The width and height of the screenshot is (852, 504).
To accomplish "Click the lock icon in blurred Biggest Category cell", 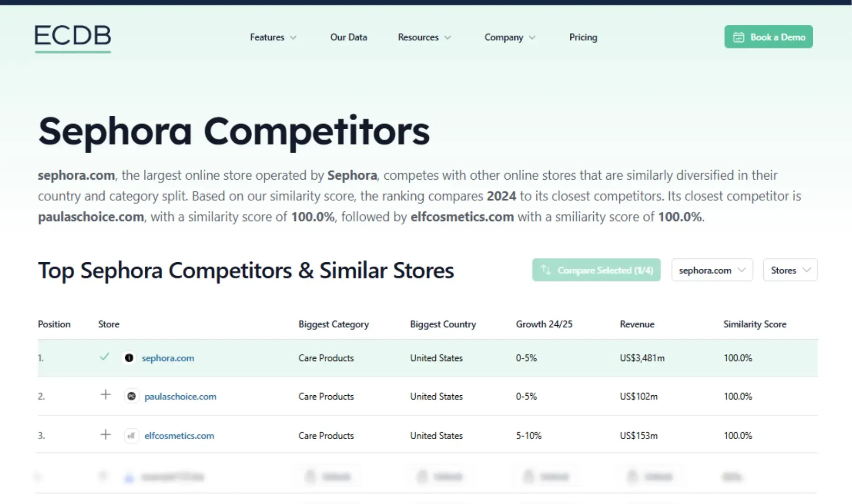I will (x=310, y=476).
